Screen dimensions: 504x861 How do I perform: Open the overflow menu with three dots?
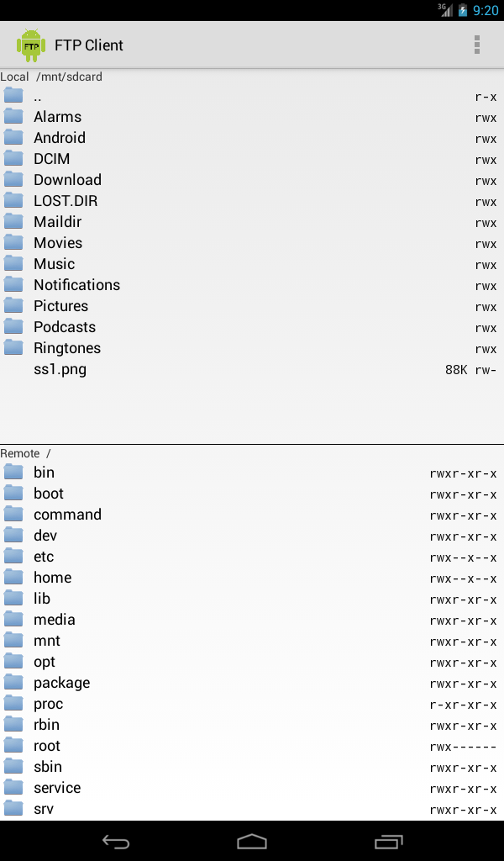pos(477,45)
